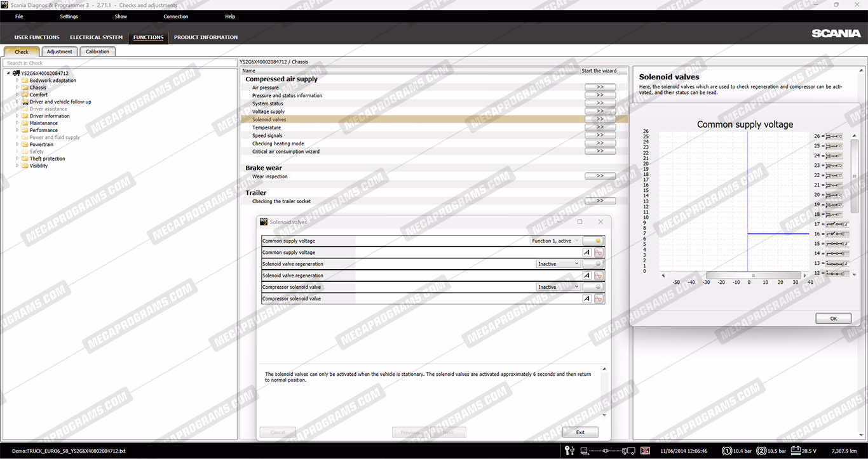Click circuit 2 pressure icon showing 10.5 bar
The image size is (868, 459).
coord(762,451)
